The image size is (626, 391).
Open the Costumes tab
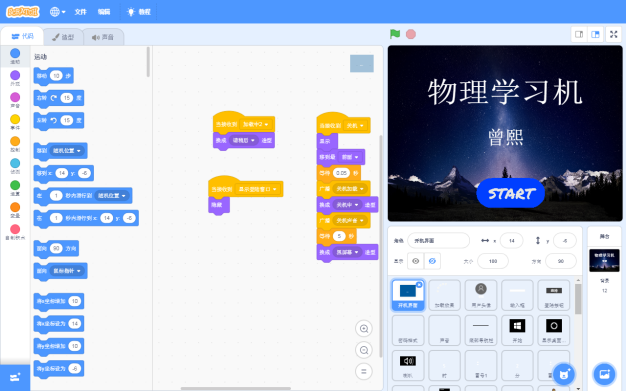pyautogui.click(x=63, y=37)
